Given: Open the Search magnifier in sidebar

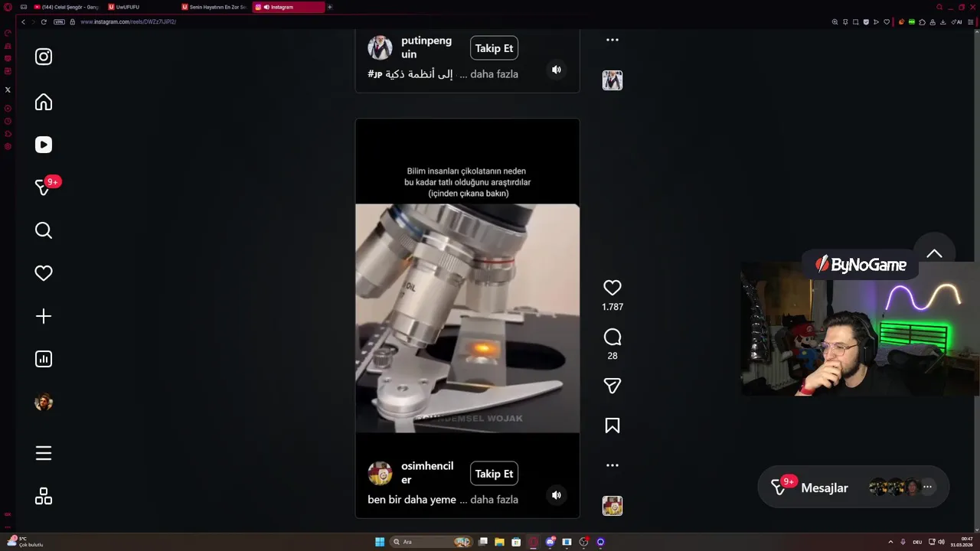Looking at the screenshot, I should (44, 230).
